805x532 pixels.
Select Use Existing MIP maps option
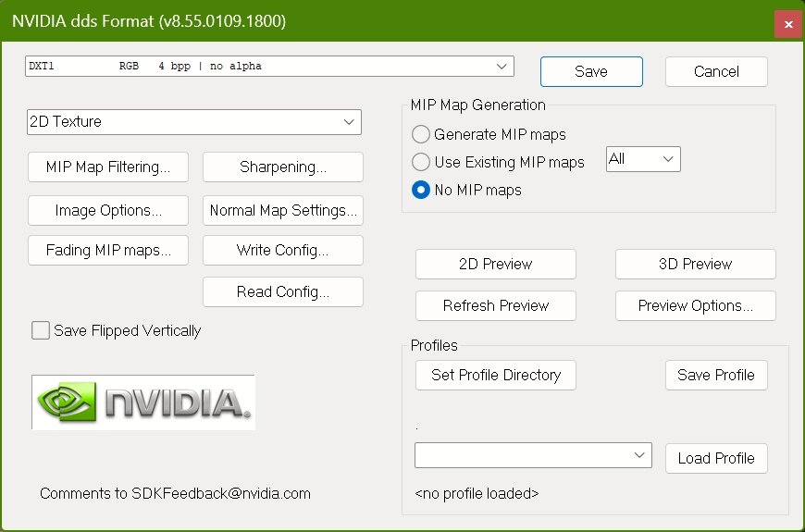[420, 162]
